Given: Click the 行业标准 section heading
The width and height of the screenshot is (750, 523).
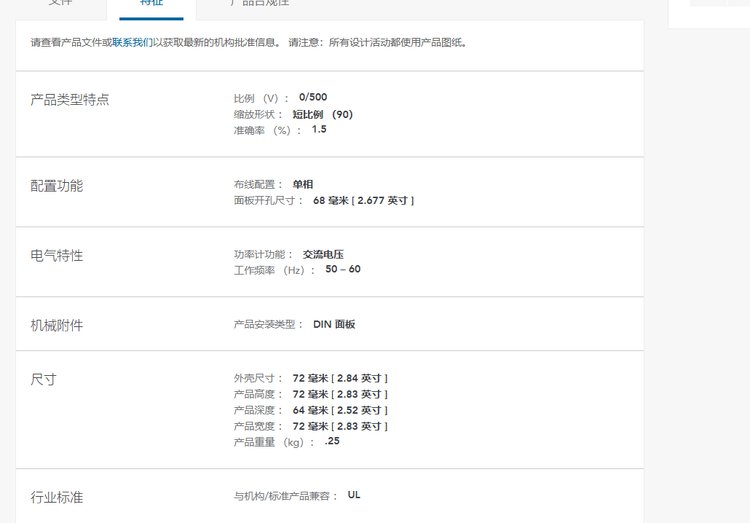Looking at the screenshot, I should (57, 497).
